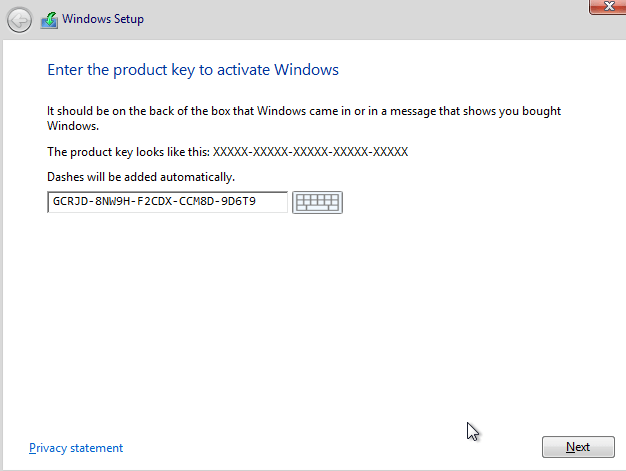
Task: Click the Windows Setup disc icon
Action: coord(48,19)
